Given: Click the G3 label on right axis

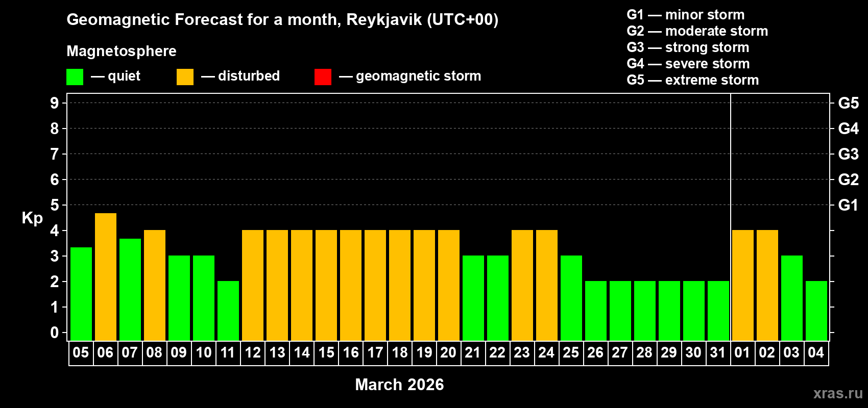Looking at the screenshot, I should coord(849,154).
